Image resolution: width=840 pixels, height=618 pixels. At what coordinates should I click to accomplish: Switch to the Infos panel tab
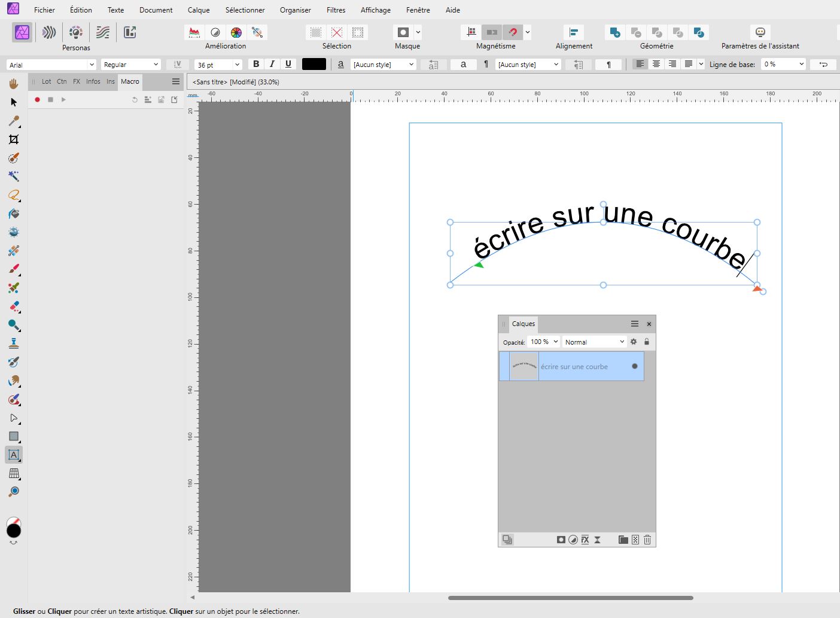pos(93,81)
